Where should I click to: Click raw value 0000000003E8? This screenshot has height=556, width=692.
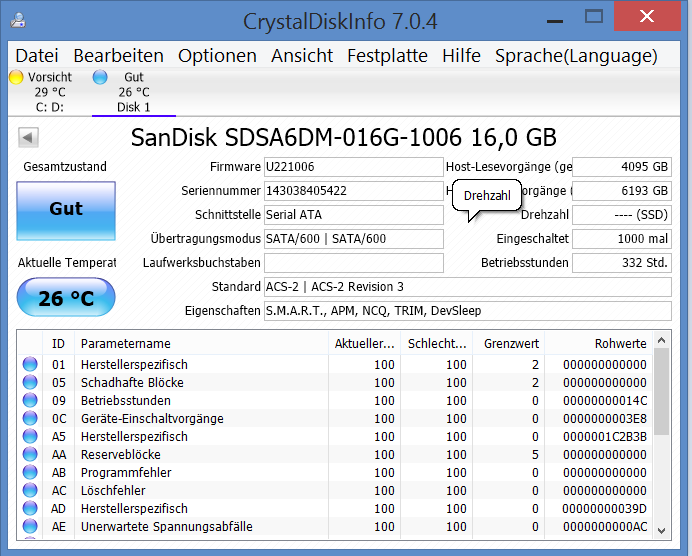(x=605, y=418)
